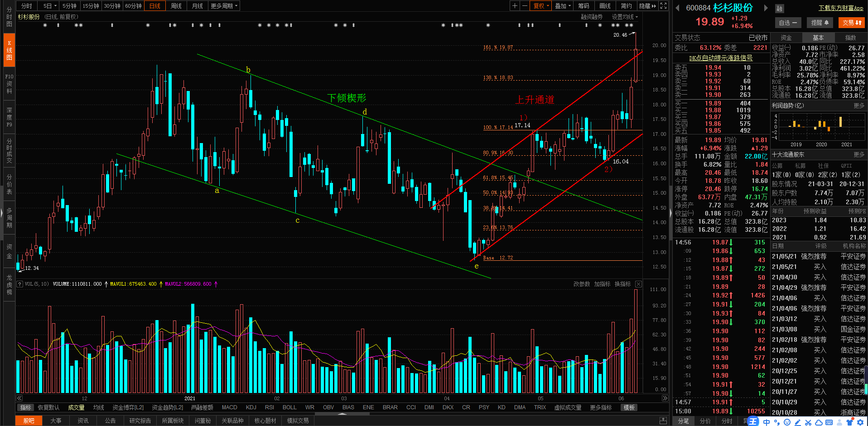Switch to 指数 tab in info panel
Screen dimensions: 868x426
(850, 38)
